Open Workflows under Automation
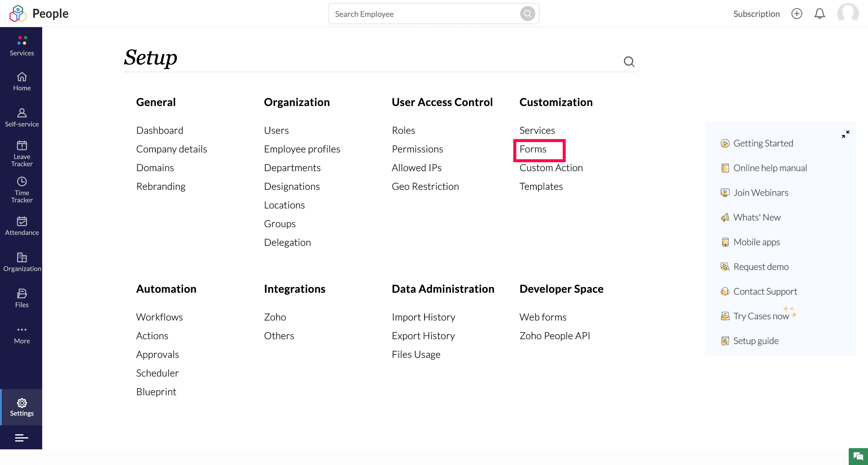Viewport: 868px width, 465px height. pyautogui.click(x=159, y=317)
